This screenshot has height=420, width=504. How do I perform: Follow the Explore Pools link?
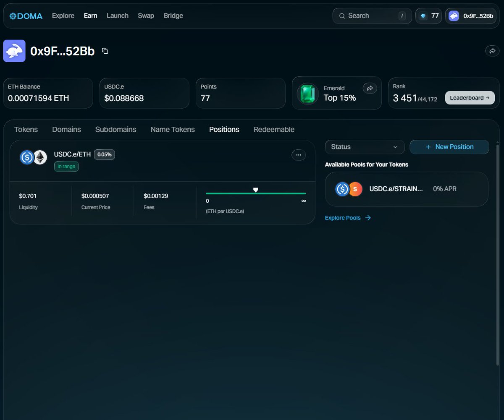coord(348,218)
